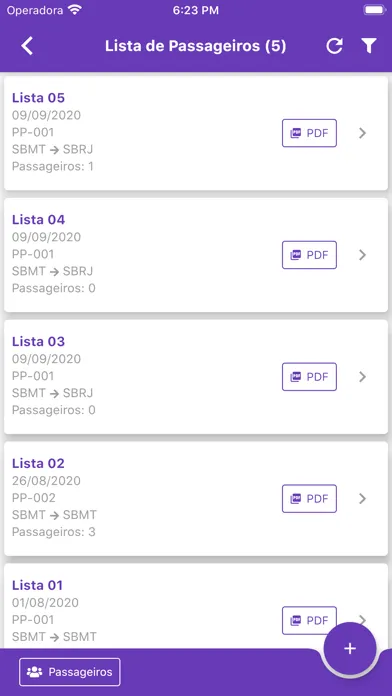Tap the back arrow in header

(28, 46)
